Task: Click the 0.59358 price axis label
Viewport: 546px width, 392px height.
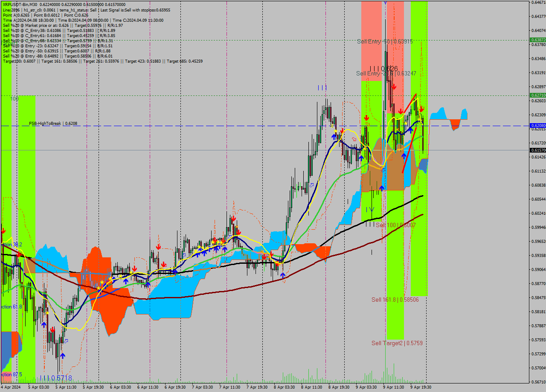Action: pyautogui.click(x=538, y=255)
